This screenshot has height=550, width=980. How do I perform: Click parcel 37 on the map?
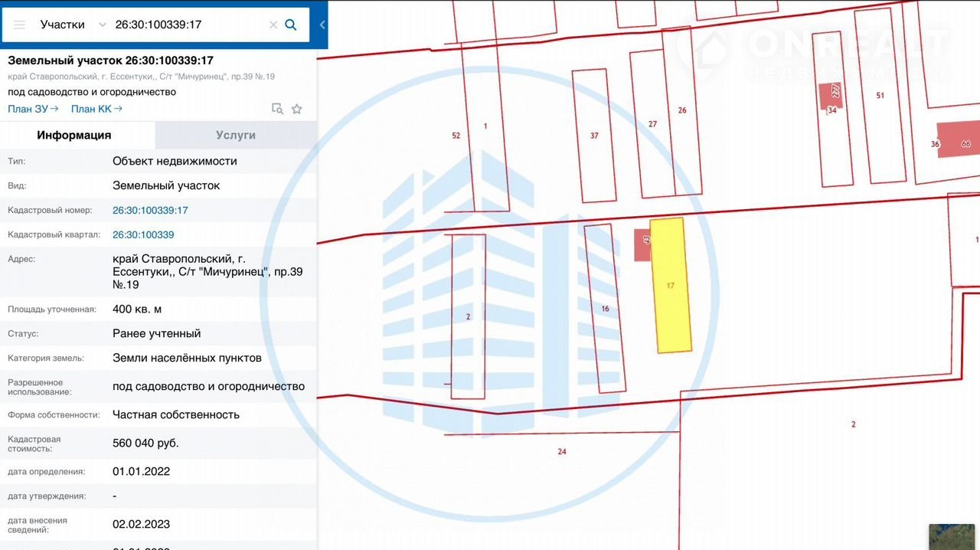pos(594,136)
